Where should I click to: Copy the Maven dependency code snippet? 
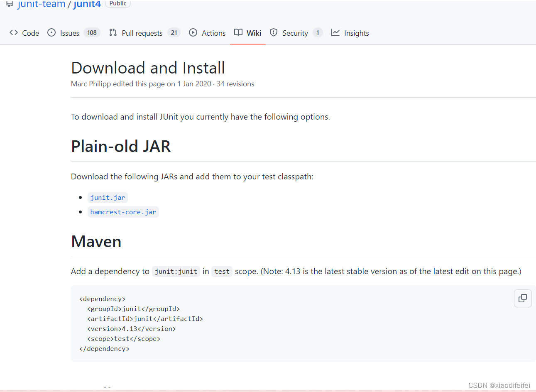coord(523,298)
